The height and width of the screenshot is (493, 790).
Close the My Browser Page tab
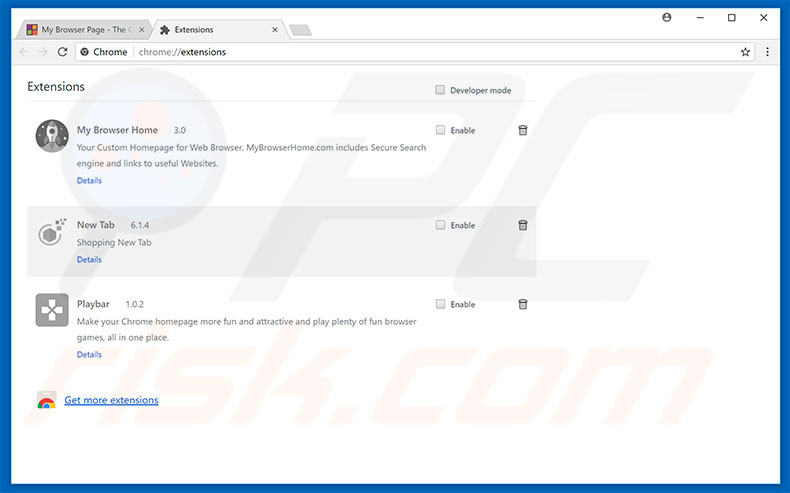142,30
